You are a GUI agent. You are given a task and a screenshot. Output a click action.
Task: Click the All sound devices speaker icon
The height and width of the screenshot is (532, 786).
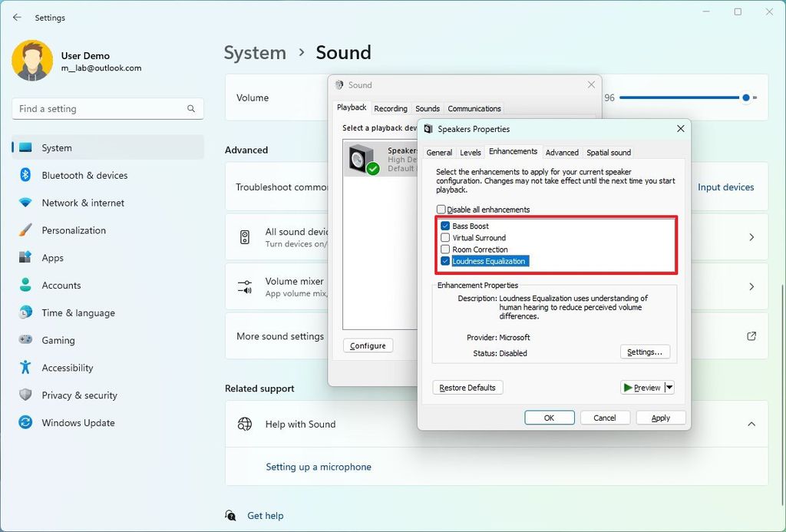click(x=244, y=237)
